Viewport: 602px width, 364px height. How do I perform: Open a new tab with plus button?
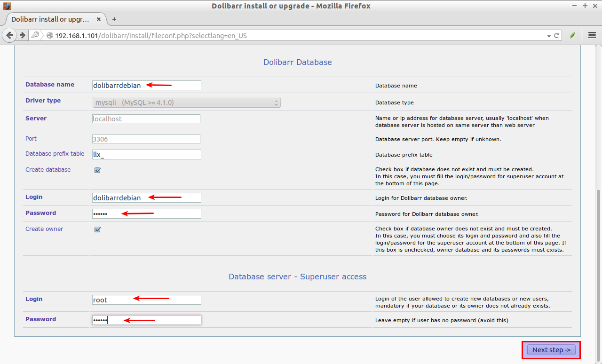click(x=114, y=19)
